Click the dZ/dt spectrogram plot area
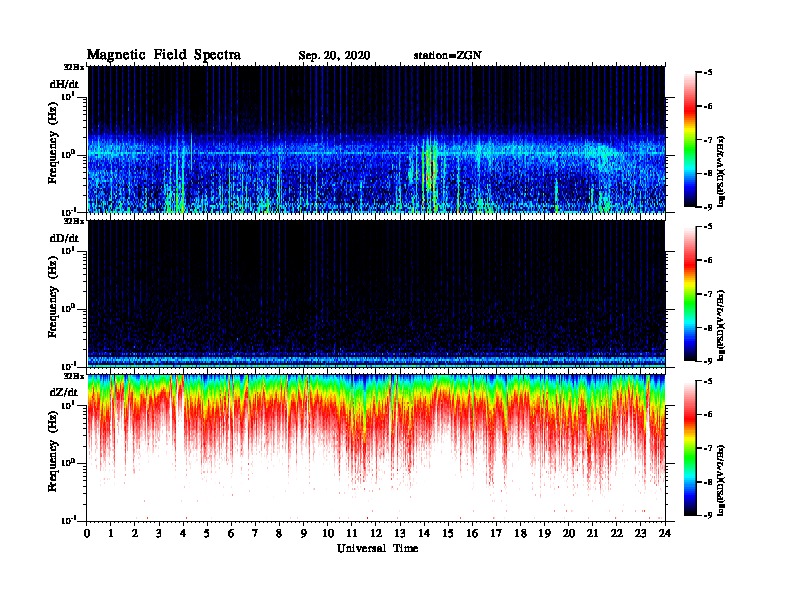792x612 pixels. [376, 447]
